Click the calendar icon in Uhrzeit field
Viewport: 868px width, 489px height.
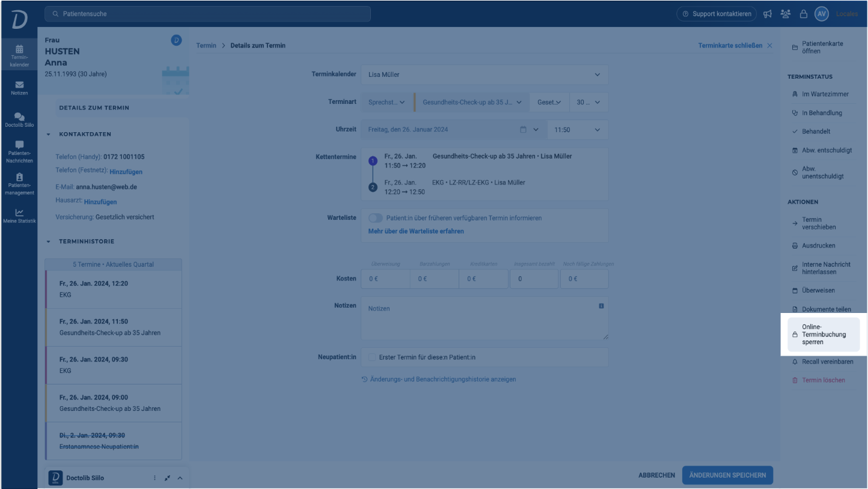click(x=523, y=130)
